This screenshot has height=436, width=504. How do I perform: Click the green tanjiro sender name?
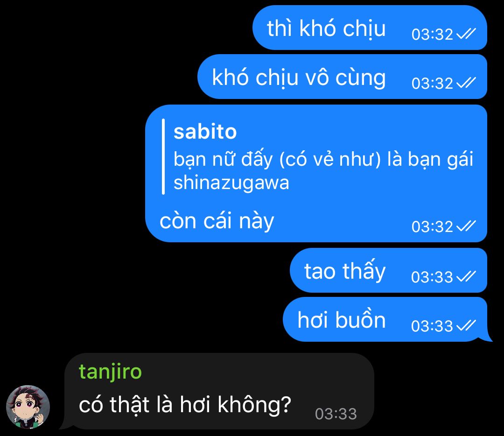point(110,372)
